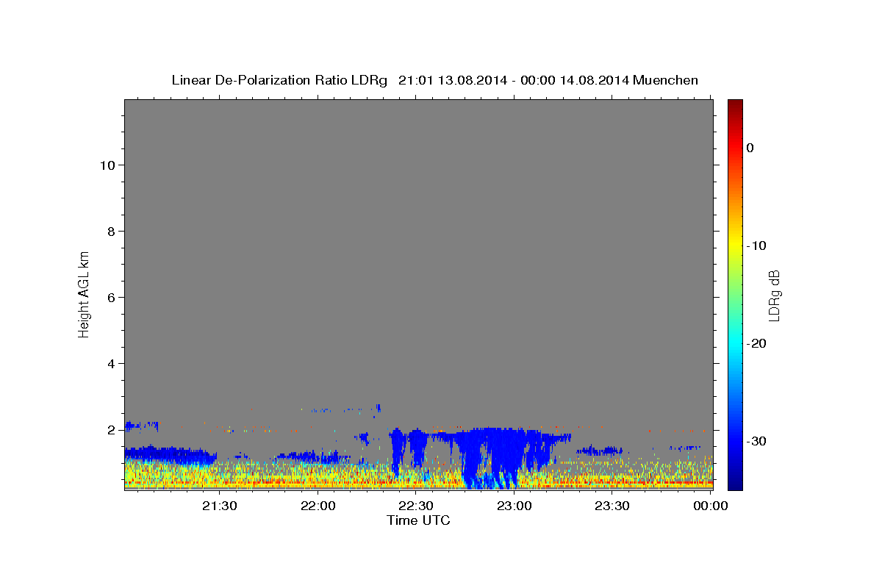Select the 00:00 time tick label
The image size is (882, 588).
pos(710,506)
